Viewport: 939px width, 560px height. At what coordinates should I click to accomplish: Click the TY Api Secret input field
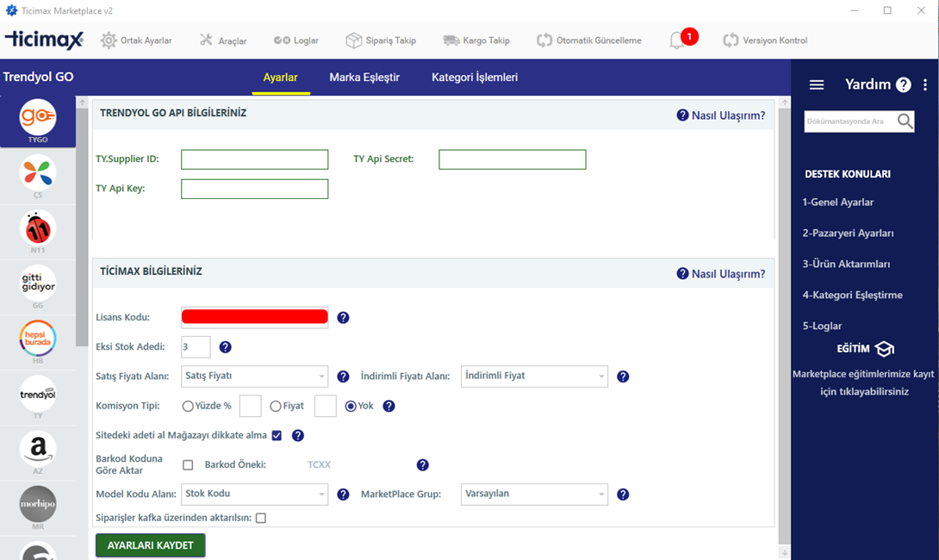coord(512,159)
